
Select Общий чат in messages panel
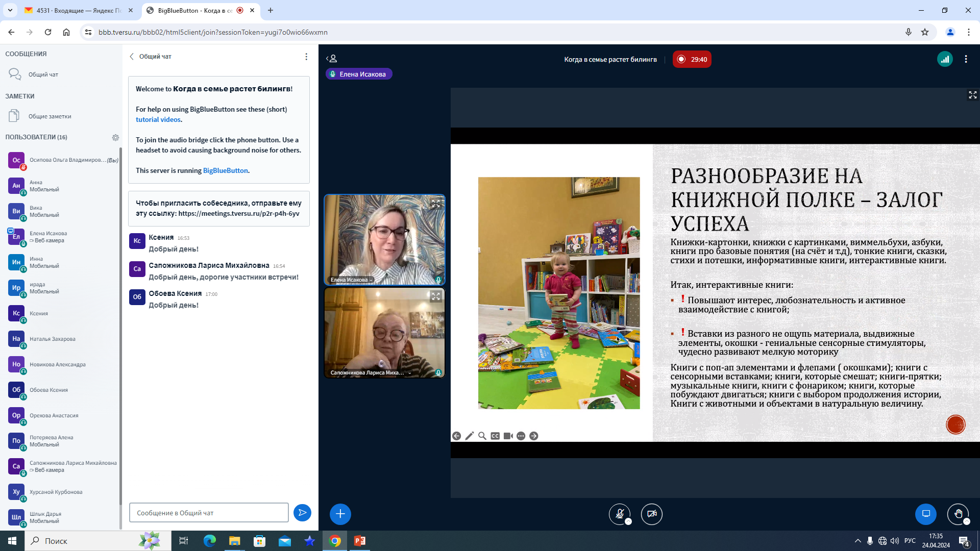[x=43, y=74]
